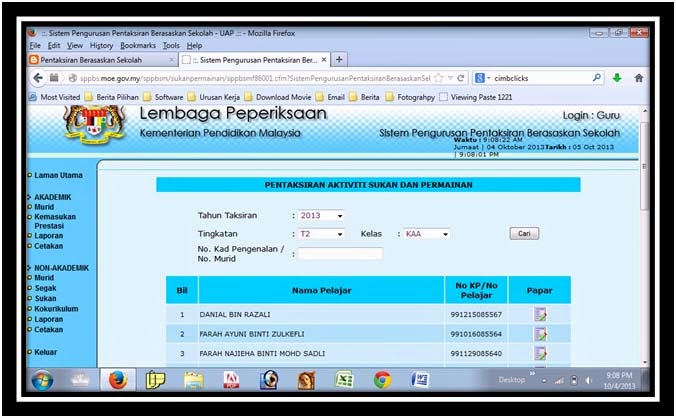
Task: Open Papar icon for Farah Najieha row
Action: click(540, 353)
